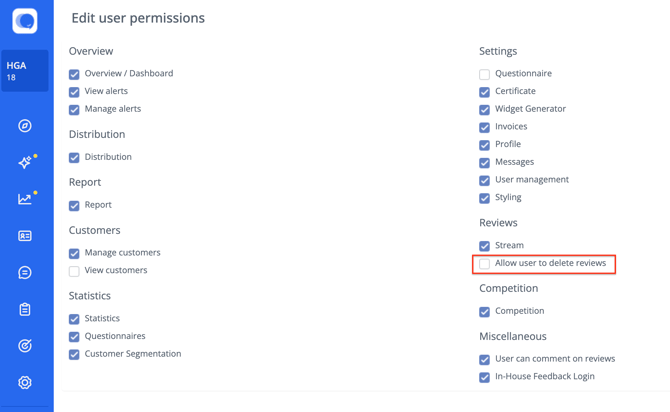Image resolution: width=670 pixels, height=412 pixels.
Task: Click the contact card icon in sidebar
Action: [x=25, y=236]
